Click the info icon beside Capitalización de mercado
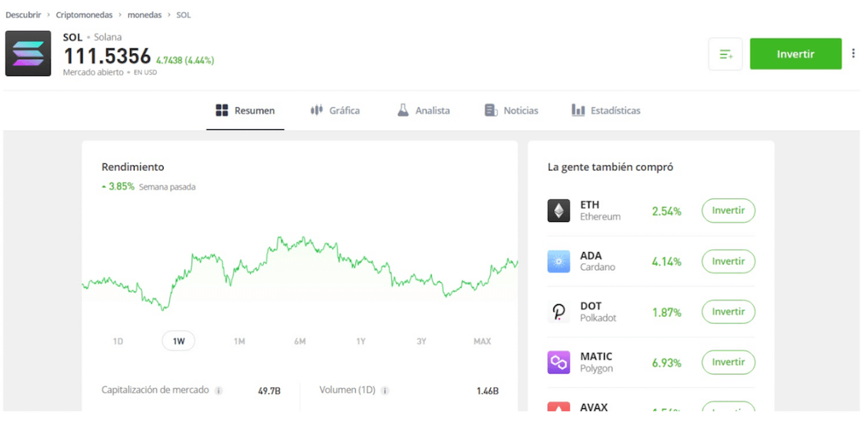Screen dimensions: 868x422 (219, 390)
